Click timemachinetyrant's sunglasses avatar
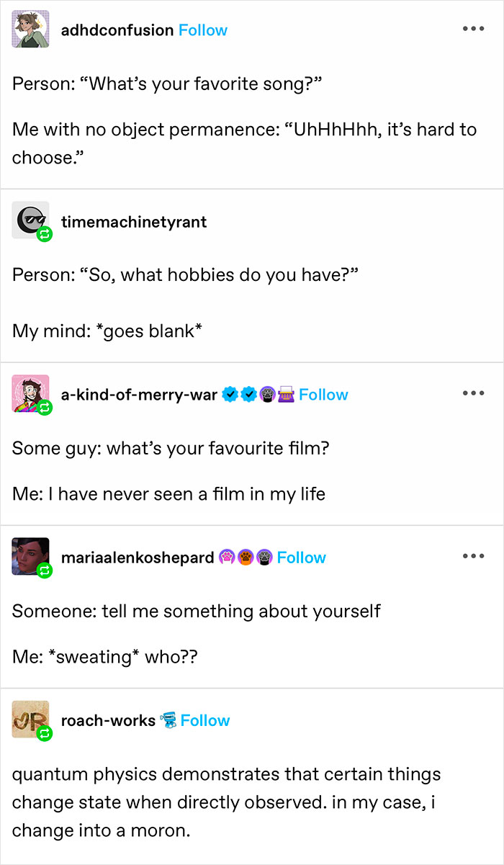The image size is (504, 865). pyautogui.click(x=30, y=220)
